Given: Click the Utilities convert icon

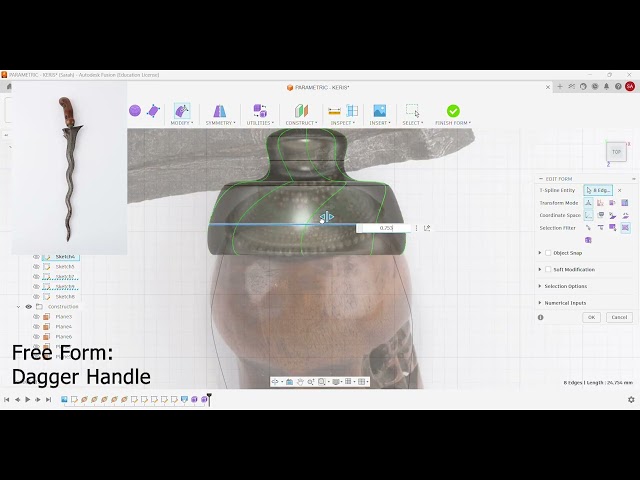Looking at the screenshot, I should [260, 111].
